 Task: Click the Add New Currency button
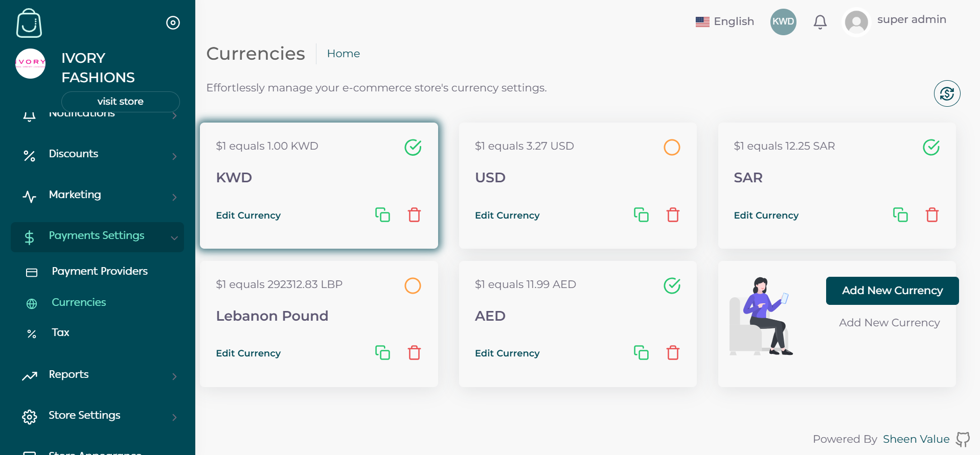pyautogui.click(x=892, y=291)
